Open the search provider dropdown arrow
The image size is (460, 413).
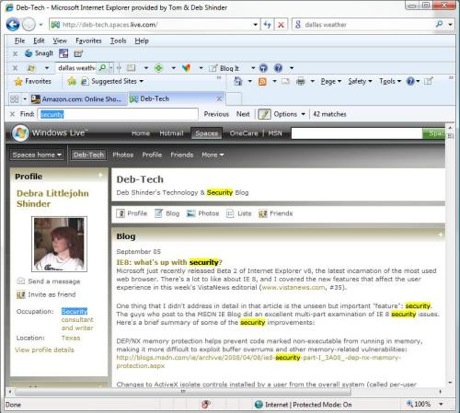point(450,24)
